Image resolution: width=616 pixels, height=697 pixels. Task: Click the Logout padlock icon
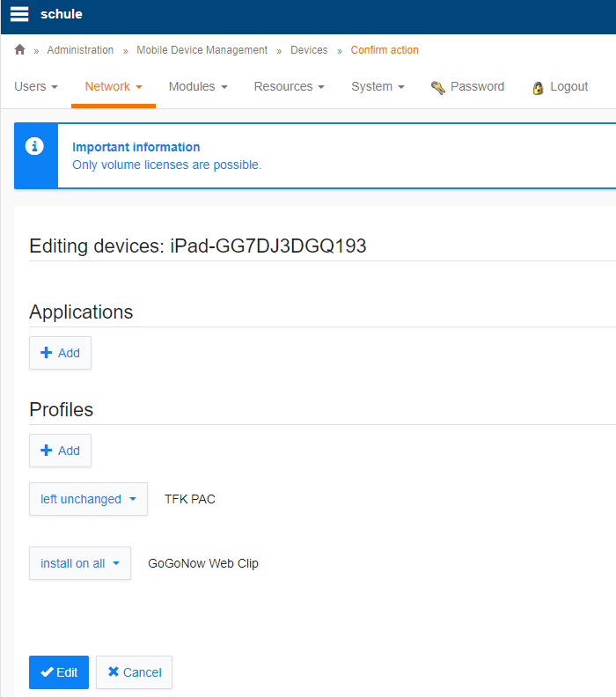pyautogui.click(x=538, y=87)
